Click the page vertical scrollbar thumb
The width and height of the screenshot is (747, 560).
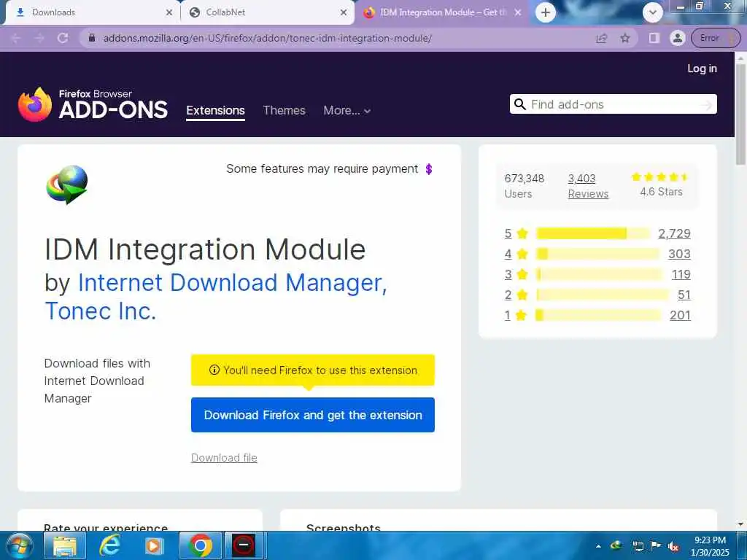(741, 114)
